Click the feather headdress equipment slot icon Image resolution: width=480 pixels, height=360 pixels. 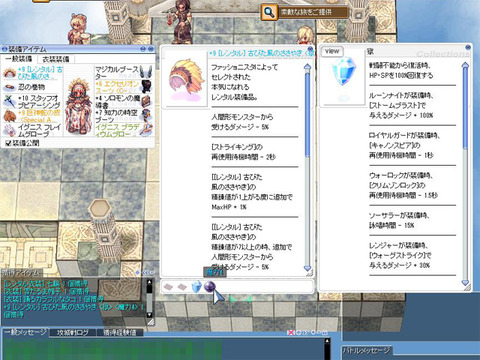(10, 72)
